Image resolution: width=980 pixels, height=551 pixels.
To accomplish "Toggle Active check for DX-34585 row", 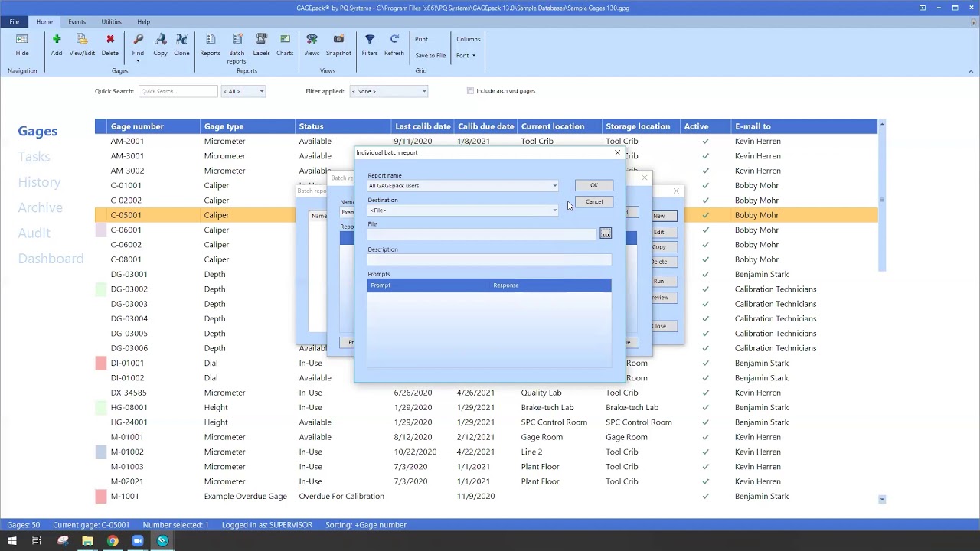I will click(x=705, y=393).
